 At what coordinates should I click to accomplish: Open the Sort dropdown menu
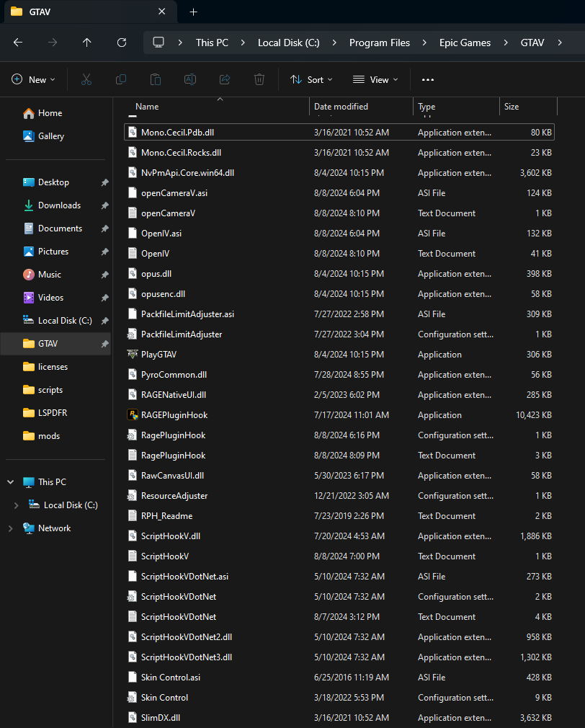(x=311, y=79)
